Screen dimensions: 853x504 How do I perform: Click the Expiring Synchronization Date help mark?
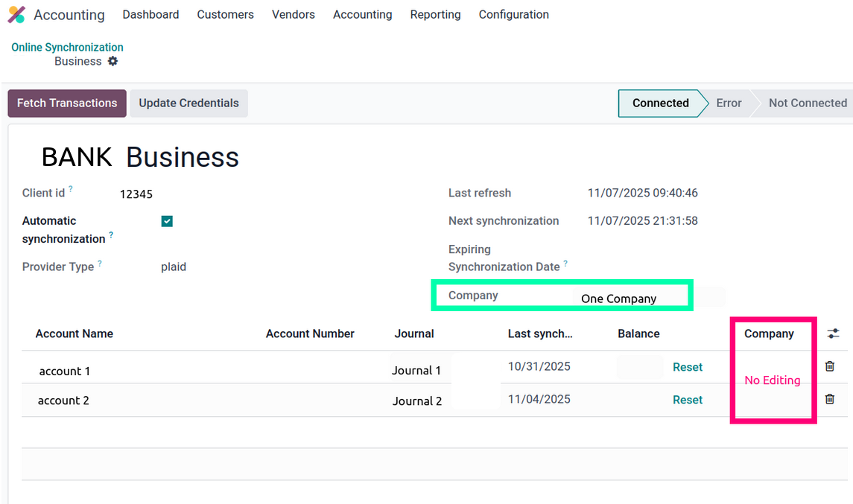pyautogui.click(x=565, y=264)
